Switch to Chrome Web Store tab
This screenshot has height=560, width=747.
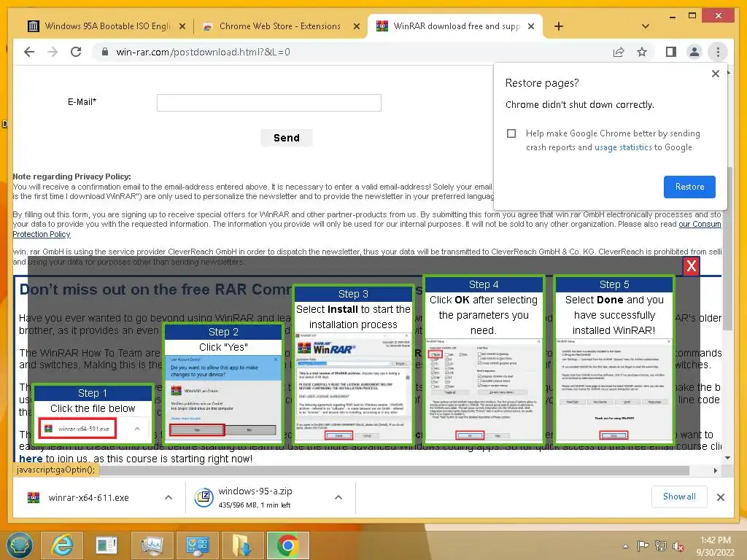point(279,26)
